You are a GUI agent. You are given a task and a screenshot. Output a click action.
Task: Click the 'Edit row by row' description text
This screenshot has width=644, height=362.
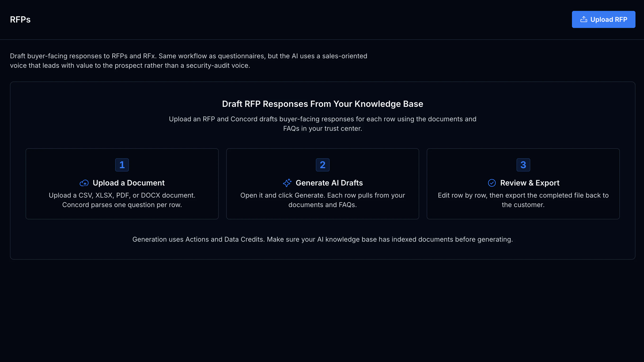point(523,200)
